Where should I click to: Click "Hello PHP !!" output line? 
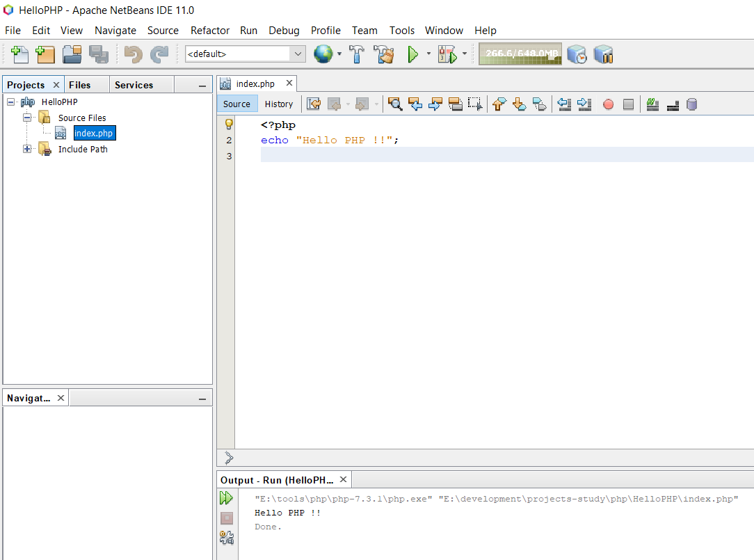click(287, 513)
